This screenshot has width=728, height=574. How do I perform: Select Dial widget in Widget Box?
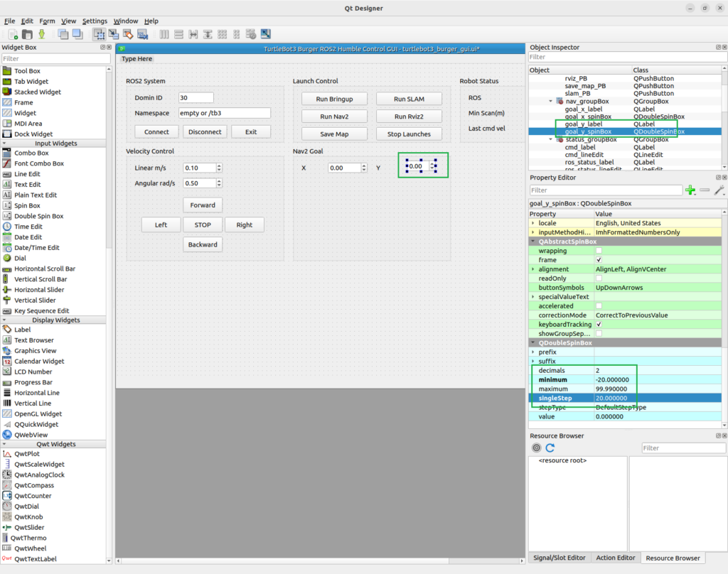[20, 259]
